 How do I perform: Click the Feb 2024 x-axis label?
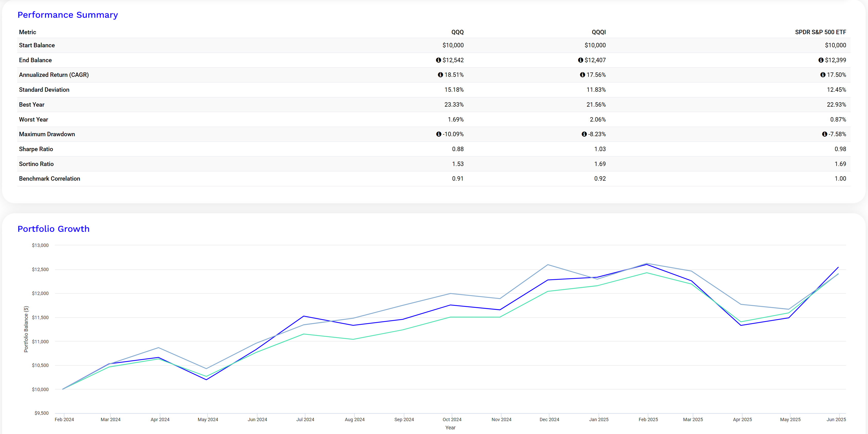click(x=64, y=420)
